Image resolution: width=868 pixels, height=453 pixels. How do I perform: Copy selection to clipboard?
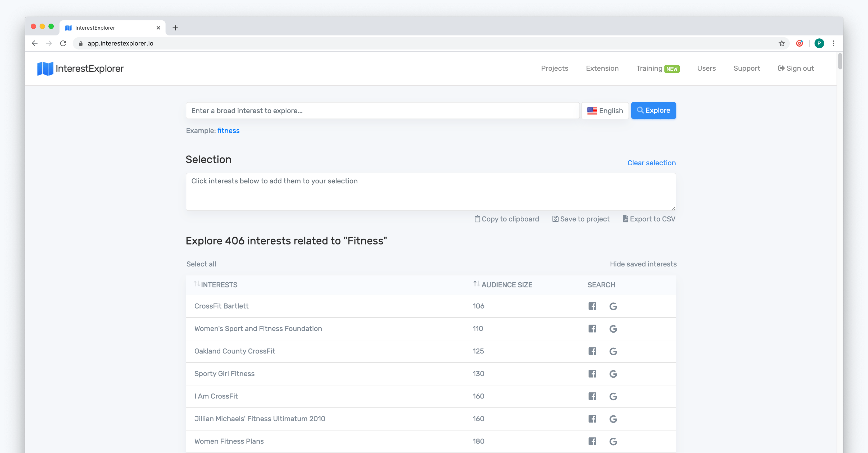[x=506, y=219]
